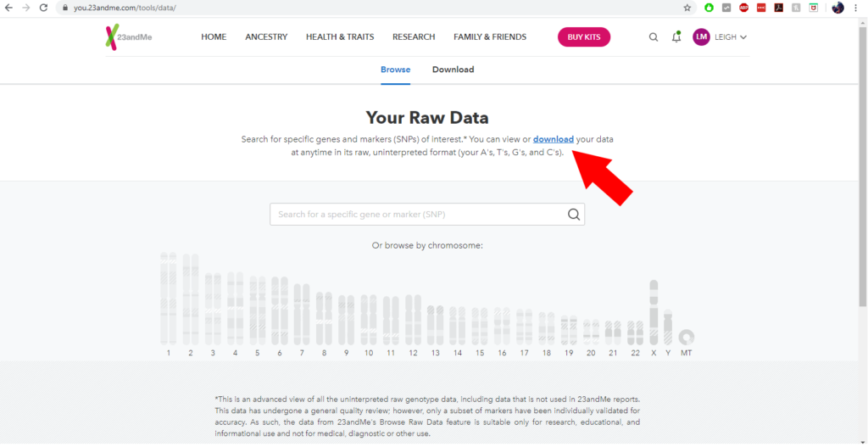The width and height of the screenshot is (868, 447).
Task: Open the notifications bell icon
Action: [676, 37]
